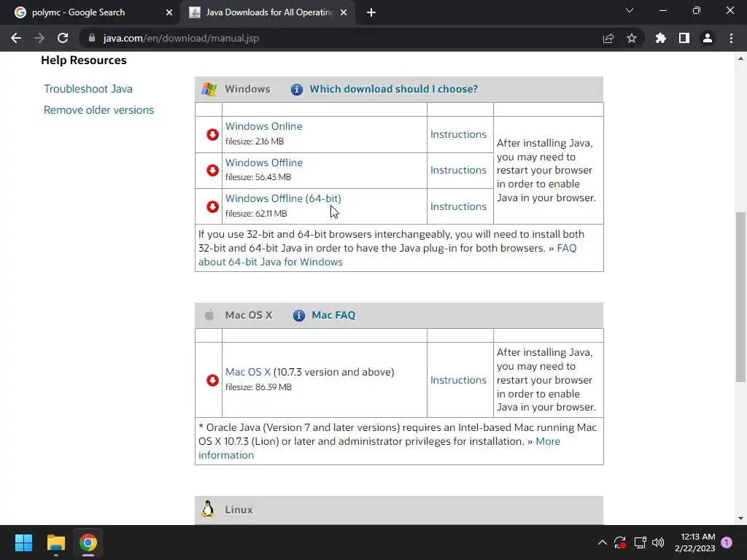The image size is (747, 560).
Task: Open the Windows Online download link
Action: point(263,126)
